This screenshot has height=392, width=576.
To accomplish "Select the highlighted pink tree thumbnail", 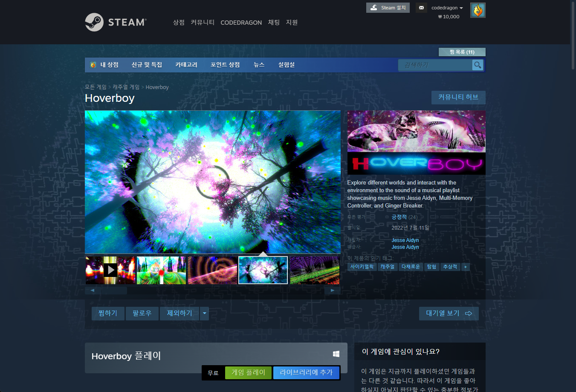I will (263, 270).
